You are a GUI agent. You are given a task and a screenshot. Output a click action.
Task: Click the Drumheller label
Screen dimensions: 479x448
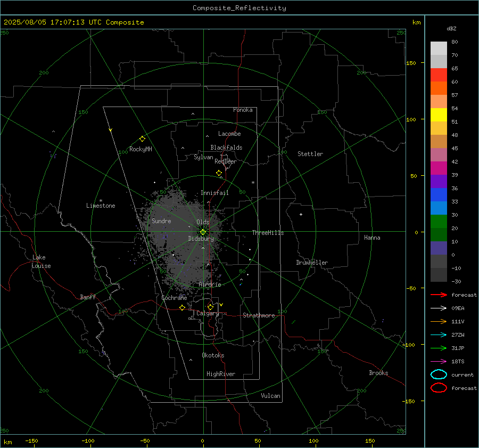[x=312, y=263]
